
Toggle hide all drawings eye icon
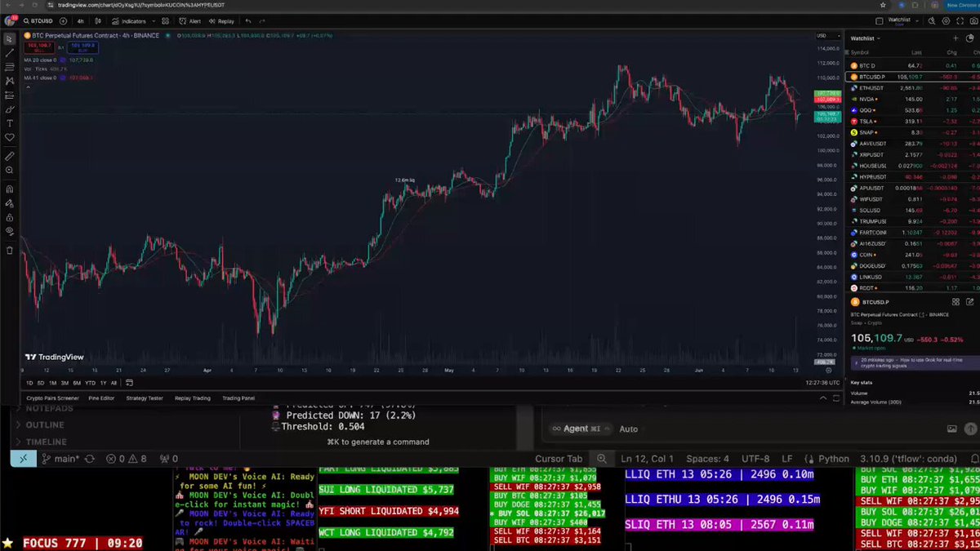tap(10, 232)
